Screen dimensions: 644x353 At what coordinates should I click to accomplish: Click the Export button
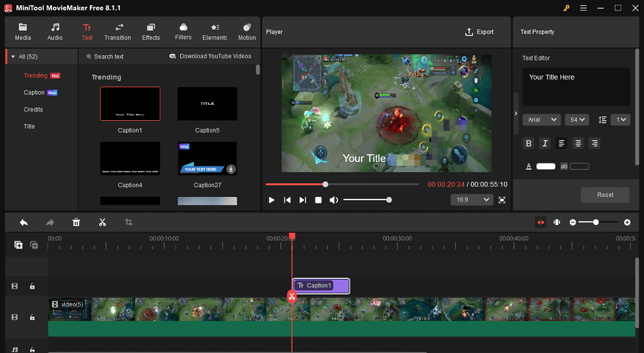pyautogui.click(x=479, y=32)
